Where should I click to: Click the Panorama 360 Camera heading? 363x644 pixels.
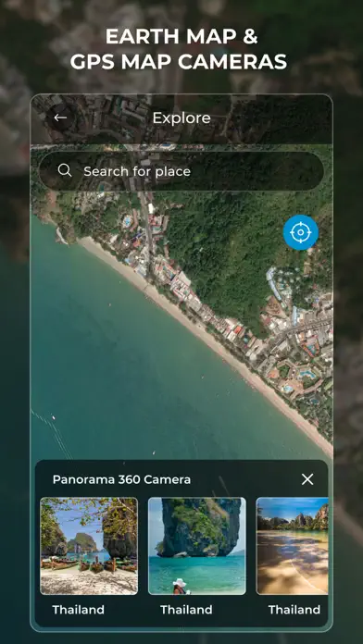pos(121,479)
